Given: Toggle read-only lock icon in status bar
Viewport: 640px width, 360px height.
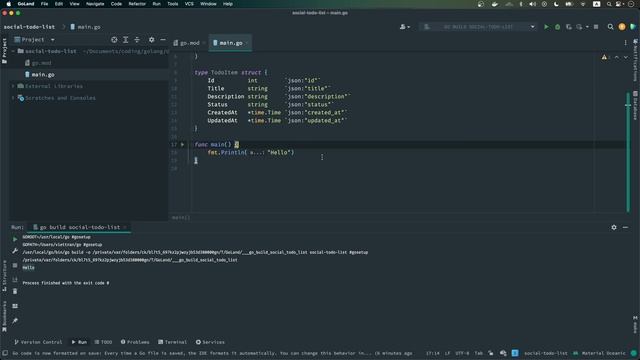Looking at the screenshot, I should click(491, 353).
